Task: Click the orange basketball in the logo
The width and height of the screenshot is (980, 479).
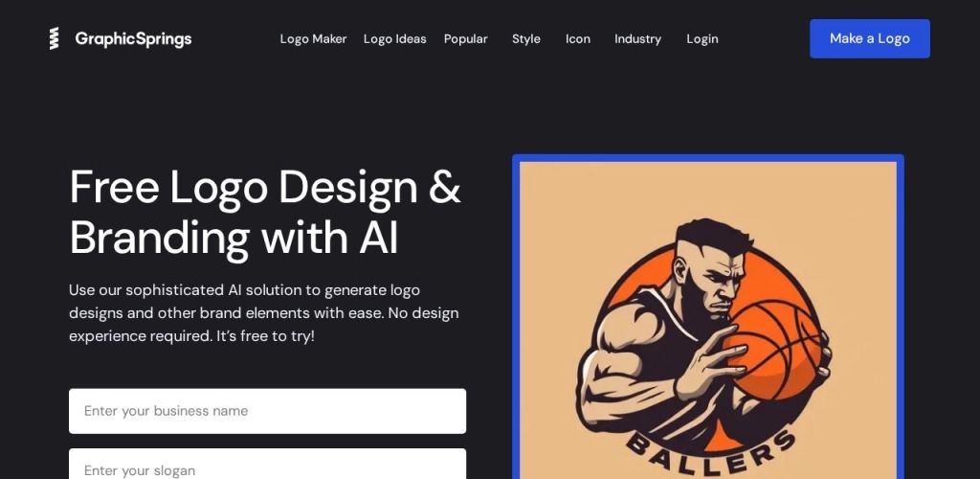Action: (773, 351)
